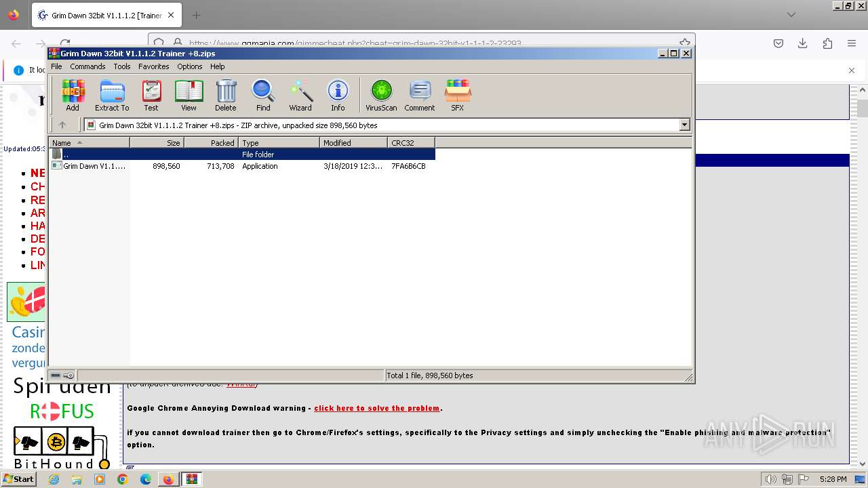
Task: Click the archive path address field
Action: point(387,125)
